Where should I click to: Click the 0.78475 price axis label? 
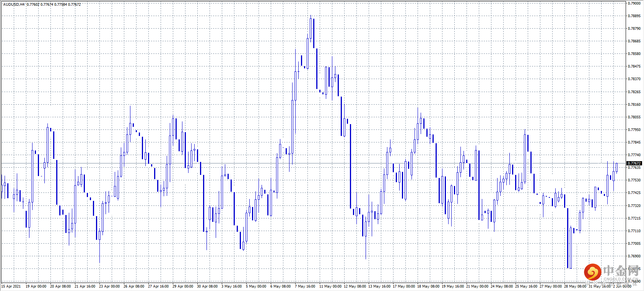tap(634, 66)
